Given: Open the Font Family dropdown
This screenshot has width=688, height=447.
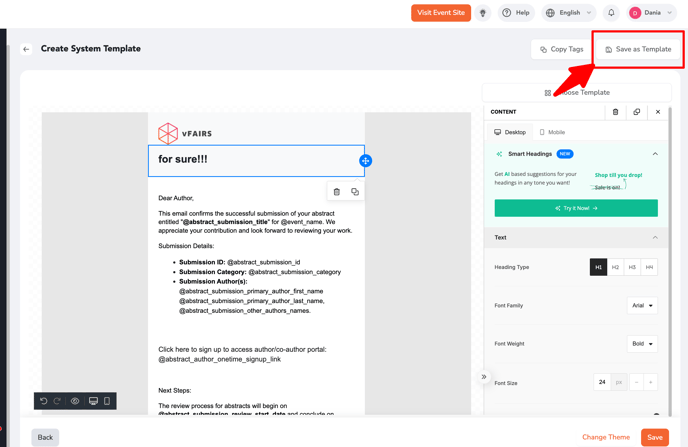Looking at the screenshot, I should click(642, 306).
